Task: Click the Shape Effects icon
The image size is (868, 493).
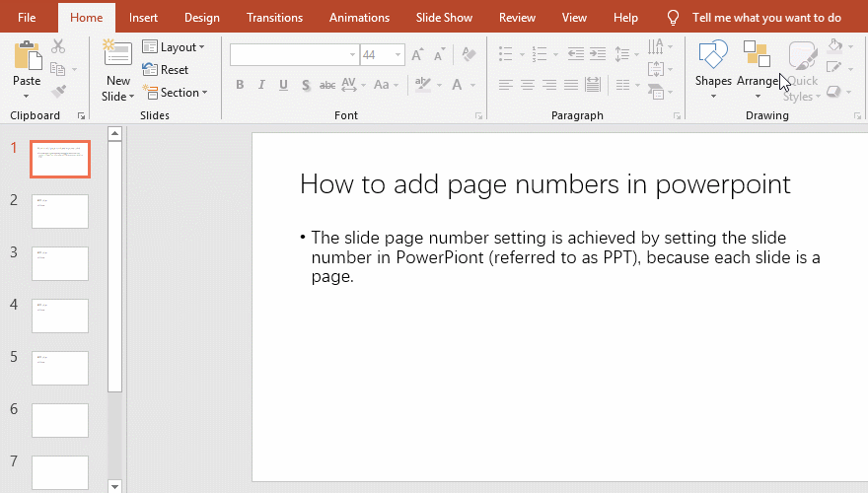Action: (x=833, y=92)
